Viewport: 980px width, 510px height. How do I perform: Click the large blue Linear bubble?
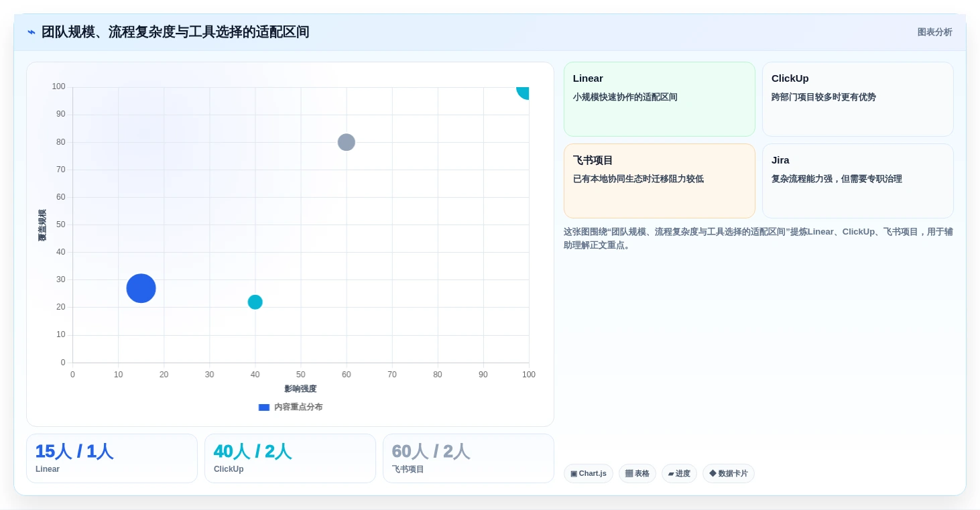click(141, 288)
